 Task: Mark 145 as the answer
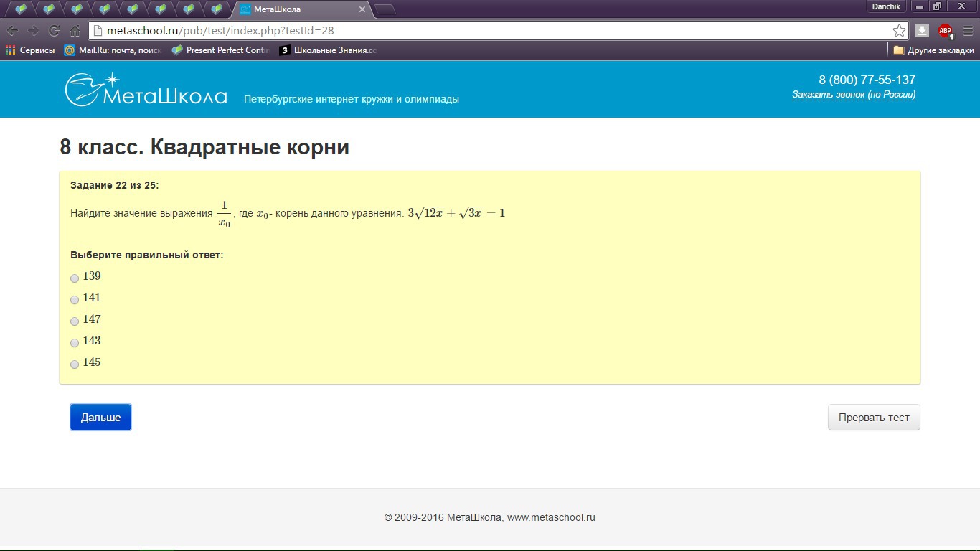pos(75,364)
